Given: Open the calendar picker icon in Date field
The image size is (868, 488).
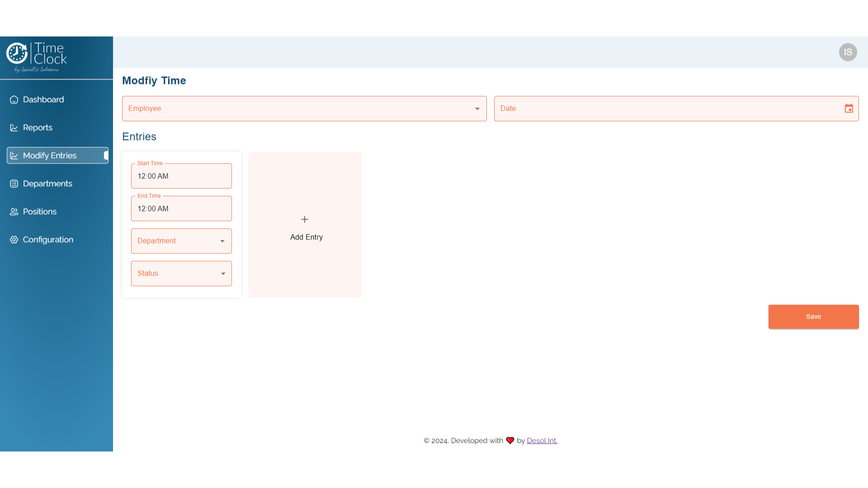Looking at the screenshot, I should point(849,108).
